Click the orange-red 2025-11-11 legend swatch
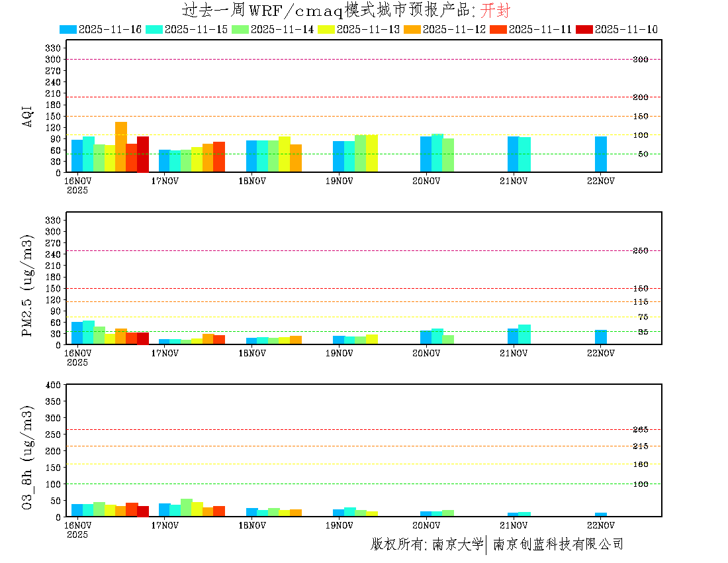 (498, 29)
